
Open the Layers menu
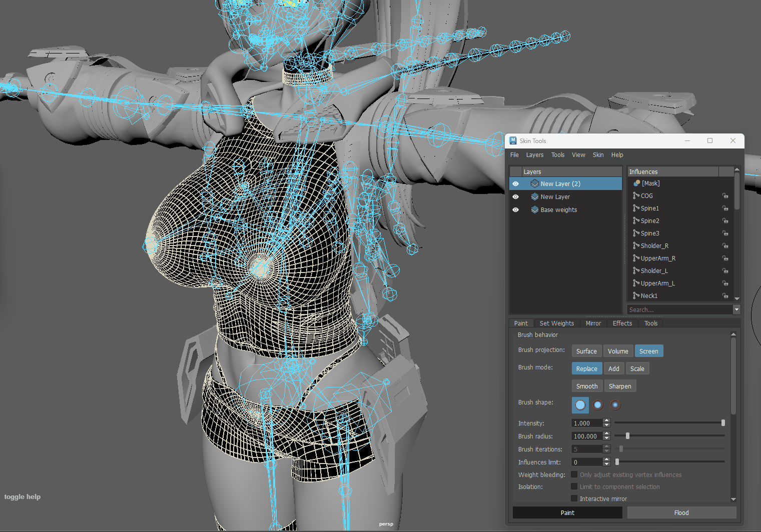pyautogui.click(x=535, y=155)
